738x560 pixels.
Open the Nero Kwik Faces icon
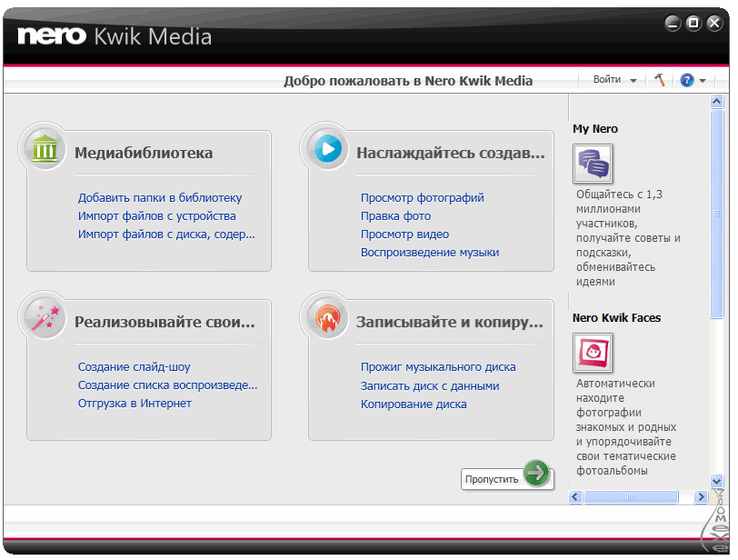click(593, 353)
